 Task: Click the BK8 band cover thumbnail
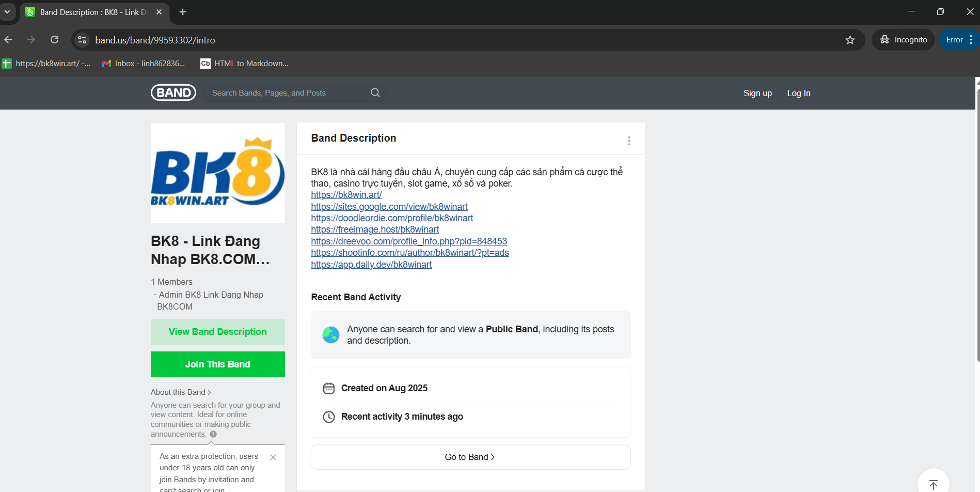point(217,173)
